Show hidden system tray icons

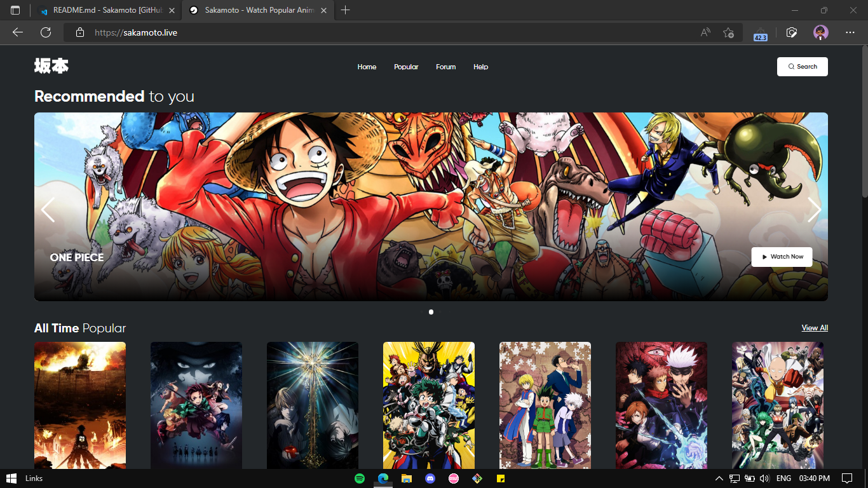point(719,478)
